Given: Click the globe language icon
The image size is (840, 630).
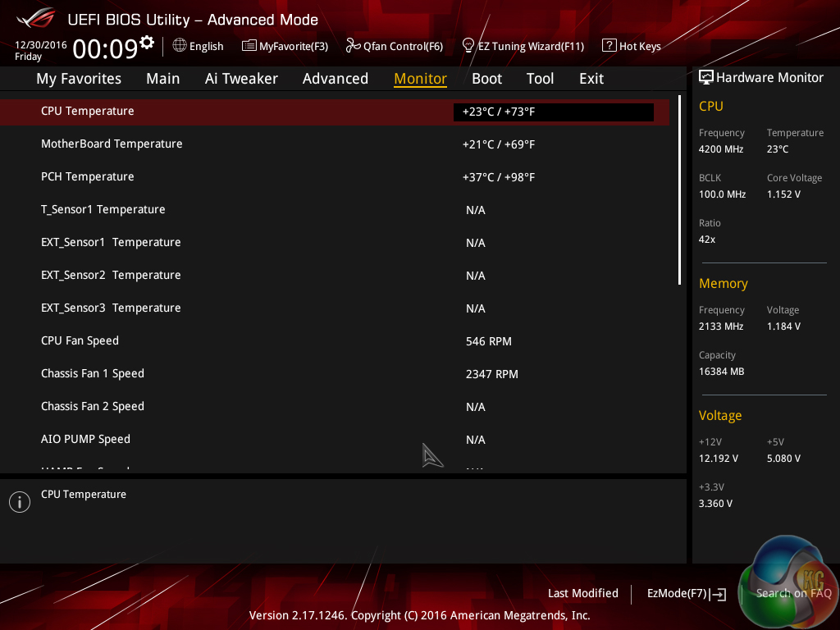Looking at the screenshot, I should pyautogui.click(x=180, y=46).
